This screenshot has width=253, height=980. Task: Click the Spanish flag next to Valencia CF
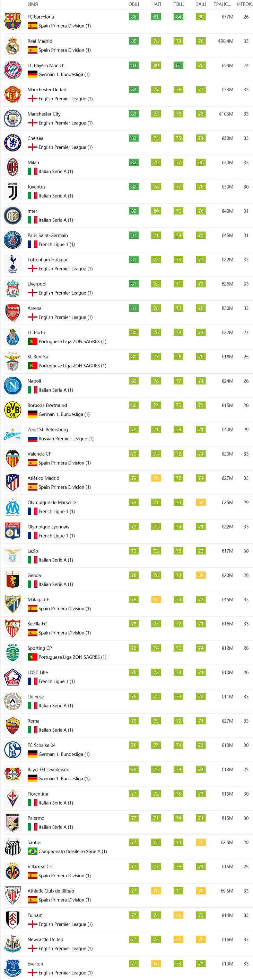point(32,463)
